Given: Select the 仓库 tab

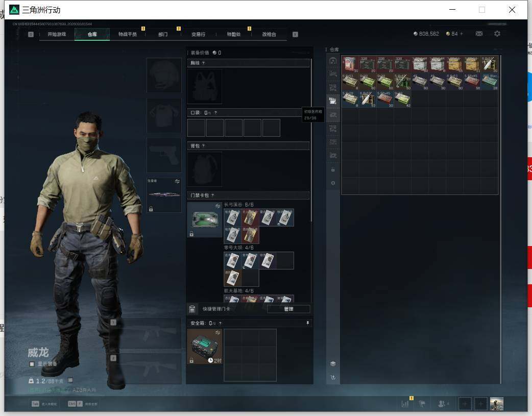Looking at the screenshot, I should pyautogui.click(x=92, y=34).
